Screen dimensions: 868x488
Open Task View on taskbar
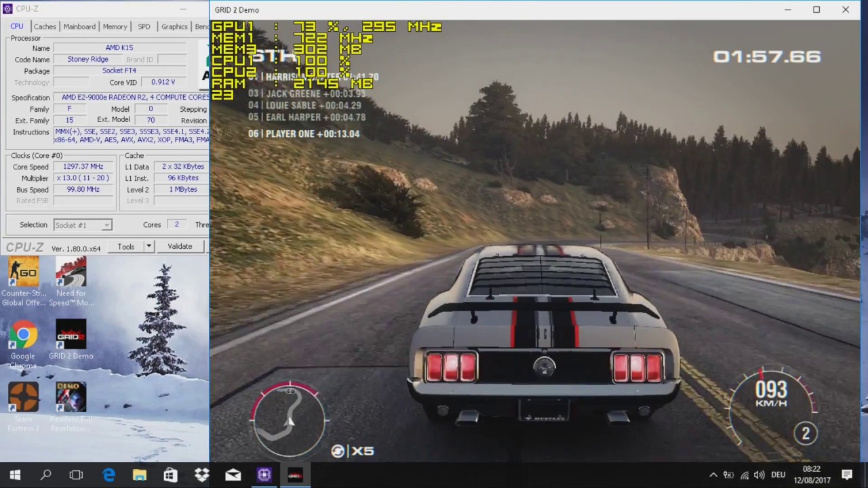[x=76, y=475]
